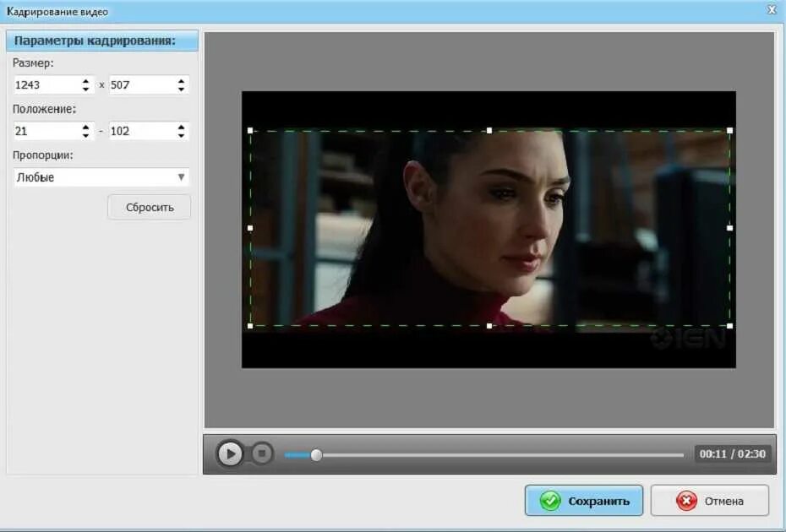This screenshot has width=786, height=532.
Task: Click the 00:11 / 02:30 time display
Action: coord(733,453)
